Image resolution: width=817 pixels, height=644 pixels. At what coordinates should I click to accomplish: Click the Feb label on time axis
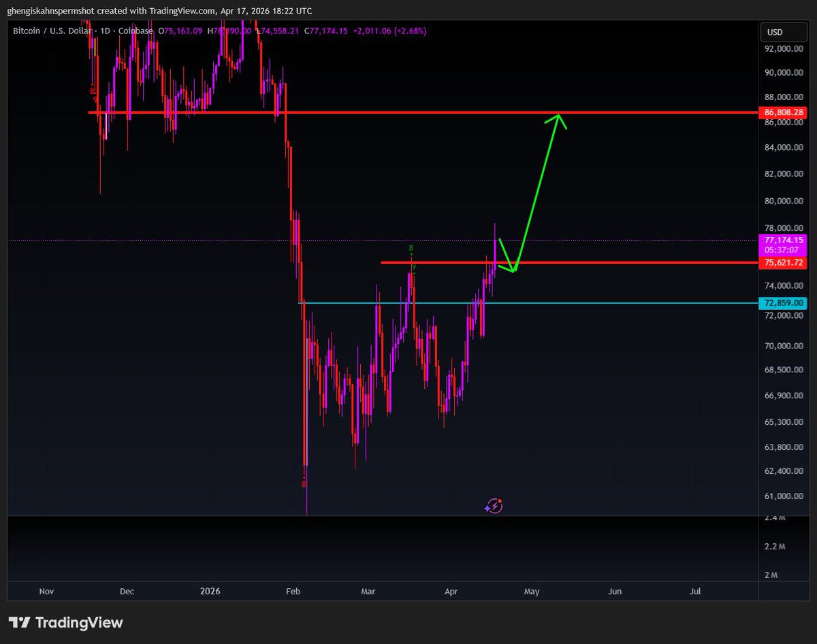pyautogui.click(x=293, y=592)
